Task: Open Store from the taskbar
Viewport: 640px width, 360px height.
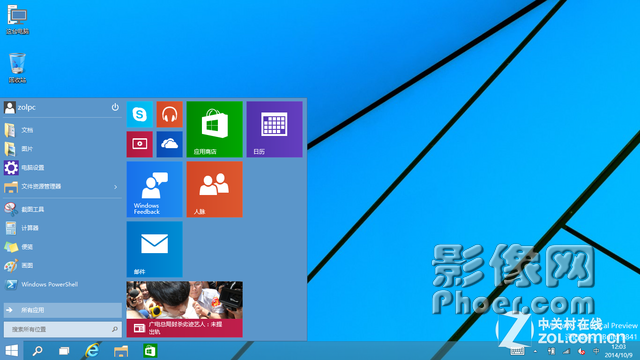Action: pyautogui.click(x=150, y=351)
